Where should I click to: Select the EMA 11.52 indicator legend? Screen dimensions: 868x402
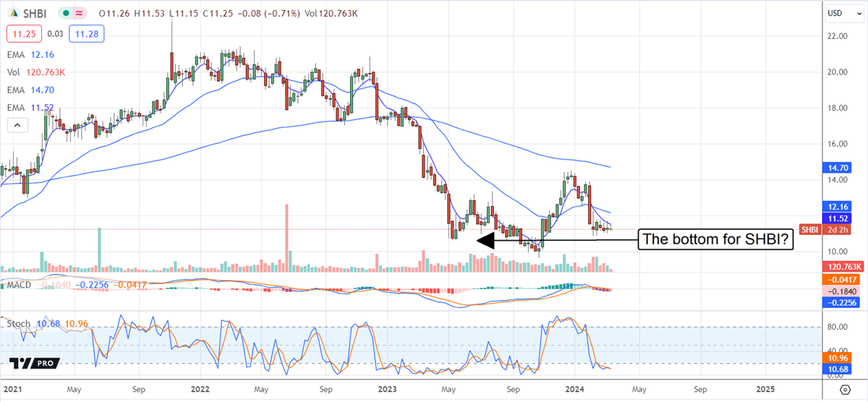point(30,108)
